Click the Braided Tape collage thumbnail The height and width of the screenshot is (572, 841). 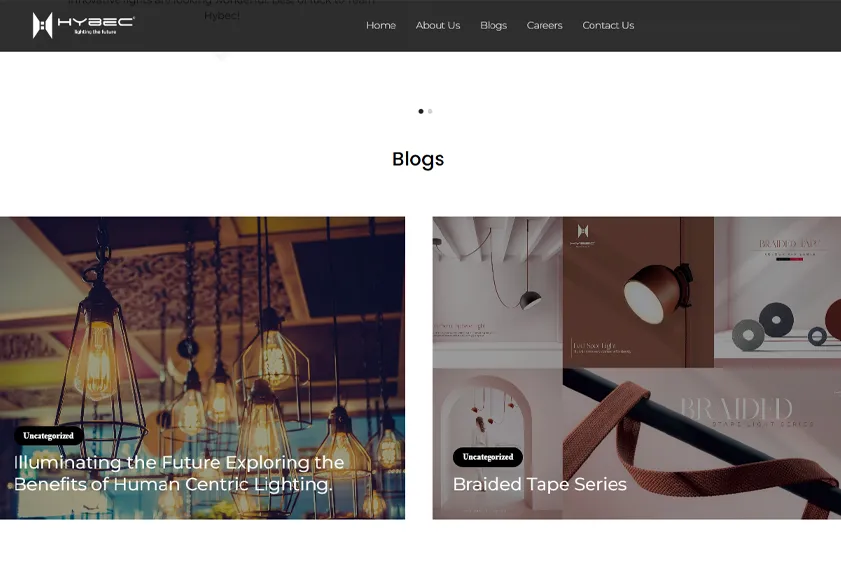[x=637, y=368]
